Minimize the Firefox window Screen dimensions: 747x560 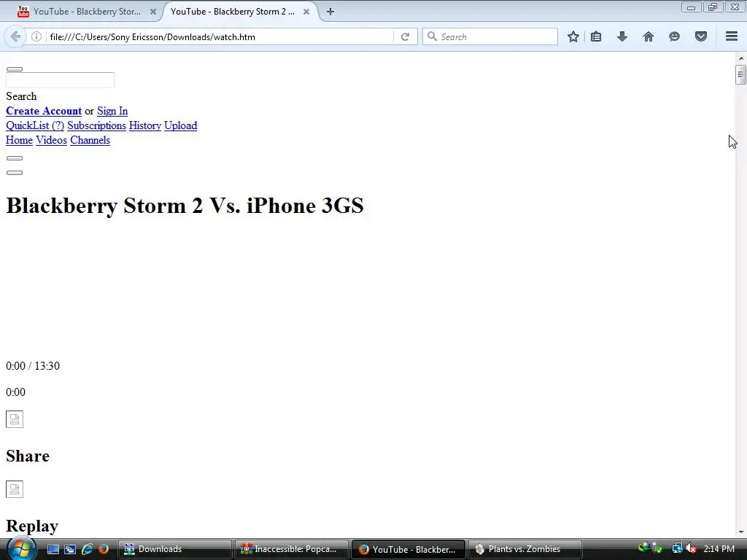click(691, 7)
